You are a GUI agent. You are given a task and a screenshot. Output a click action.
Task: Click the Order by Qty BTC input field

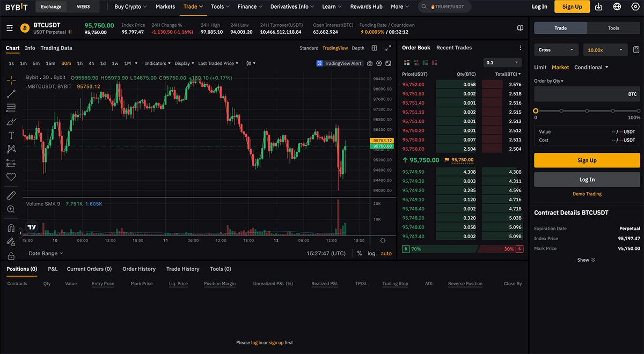coord(580,94)
